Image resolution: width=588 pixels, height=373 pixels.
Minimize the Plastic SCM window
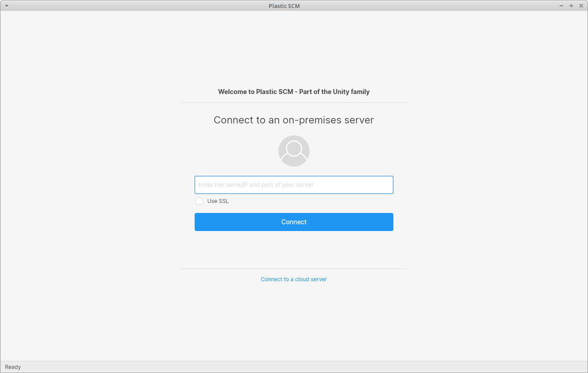coord(561,6)
